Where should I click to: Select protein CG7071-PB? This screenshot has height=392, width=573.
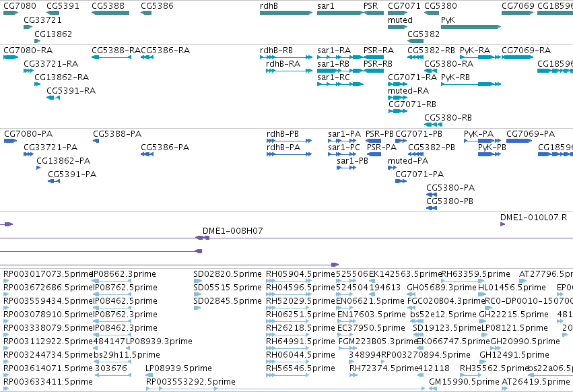[x=419, y=134]
